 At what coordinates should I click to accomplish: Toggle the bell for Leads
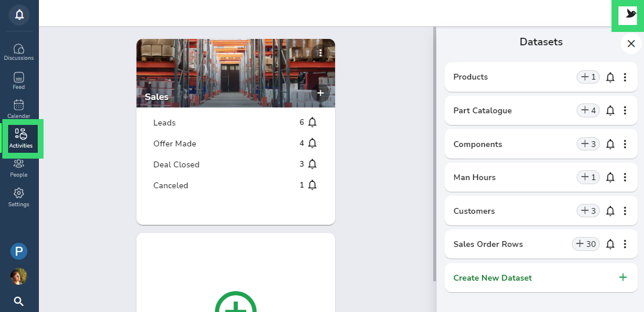(x=312, y=123)
